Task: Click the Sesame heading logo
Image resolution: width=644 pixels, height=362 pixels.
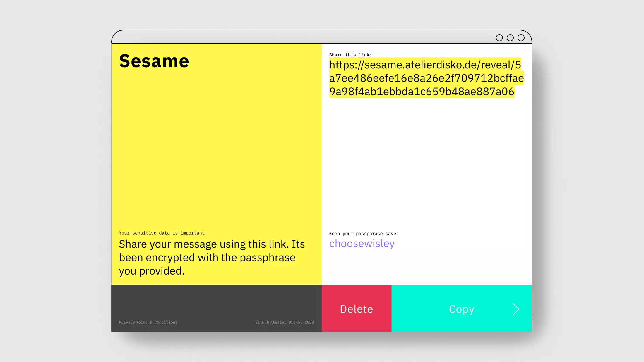Action: click(x=154, y=61)
